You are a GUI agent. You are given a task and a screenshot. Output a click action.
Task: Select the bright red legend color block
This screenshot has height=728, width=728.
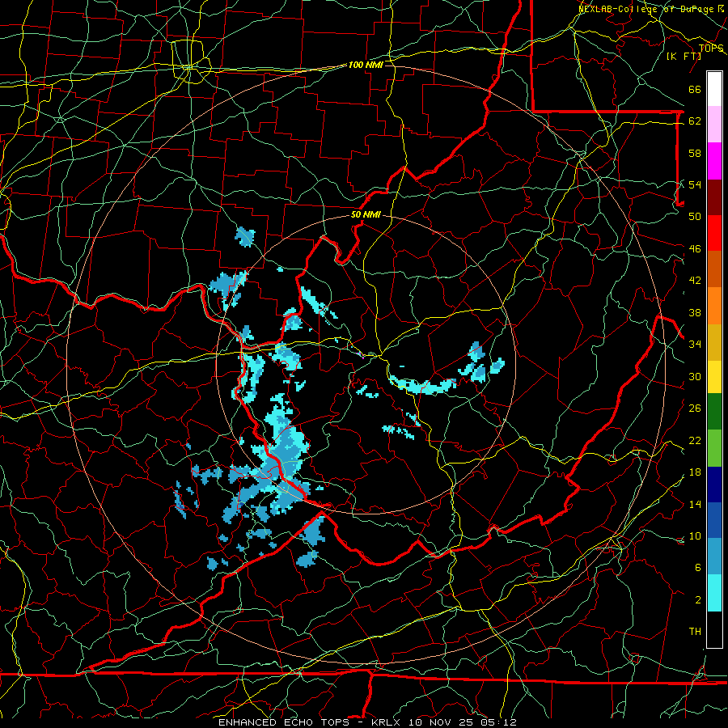(x=714, y=233)
